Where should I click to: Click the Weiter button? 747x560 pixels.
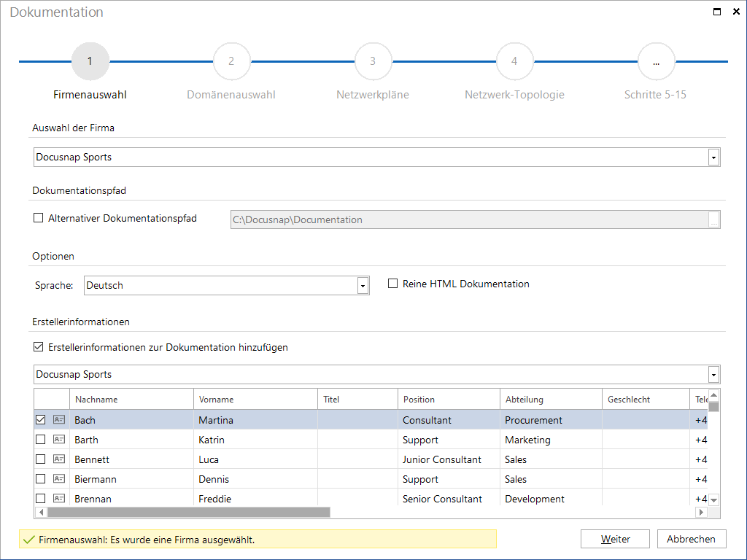pos(615,539)
